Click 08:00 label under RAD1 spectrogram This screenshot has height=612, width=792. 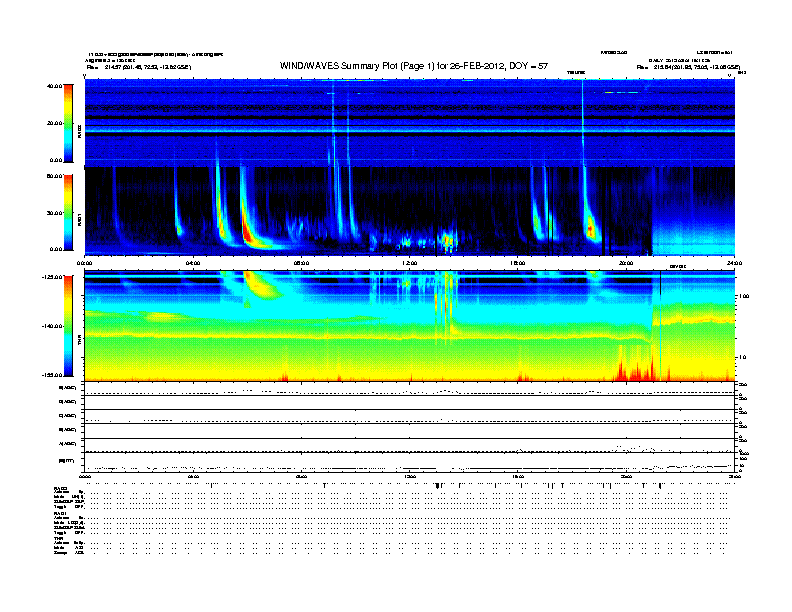click(301, 263)
